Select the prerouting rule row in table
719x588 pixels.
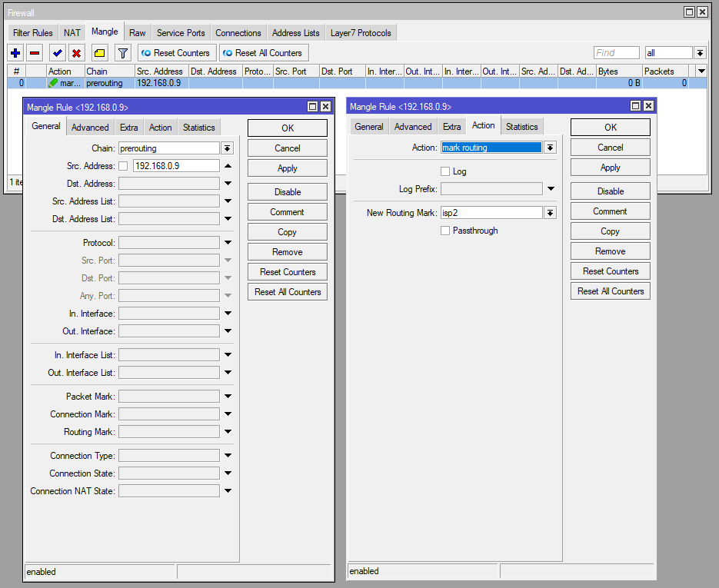357,83
